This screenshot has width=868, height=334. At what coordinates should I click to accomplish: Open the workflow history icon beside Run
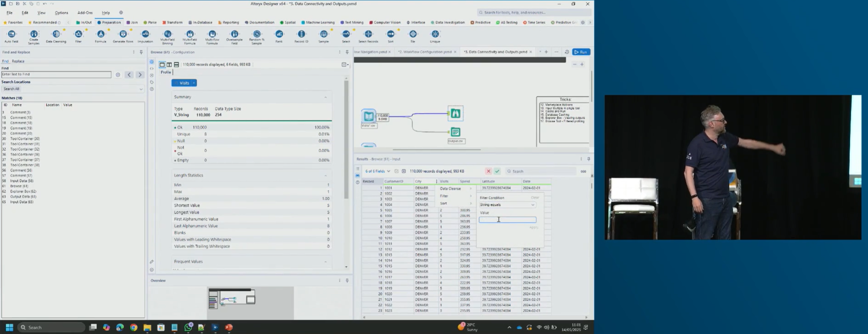(566, 52)
